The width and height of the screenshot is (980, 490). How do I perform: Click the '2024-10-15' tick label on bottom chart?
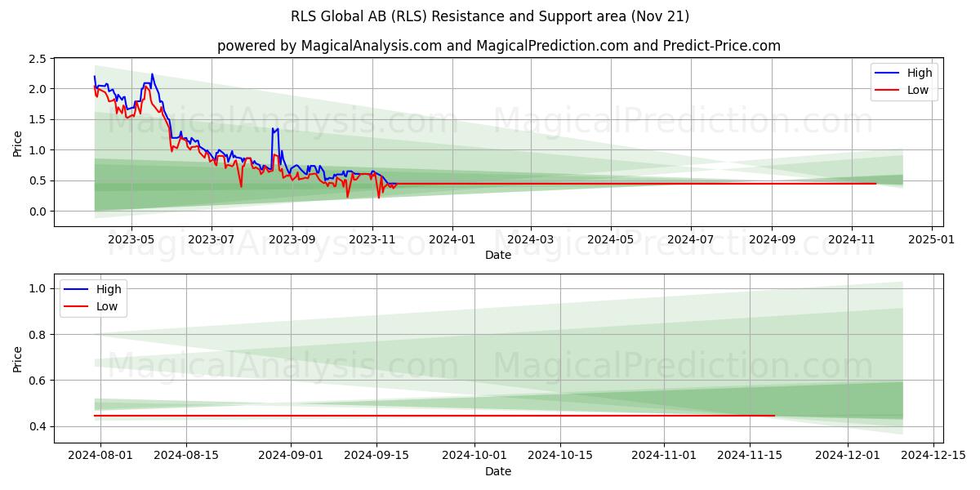(x=560, y=456)
